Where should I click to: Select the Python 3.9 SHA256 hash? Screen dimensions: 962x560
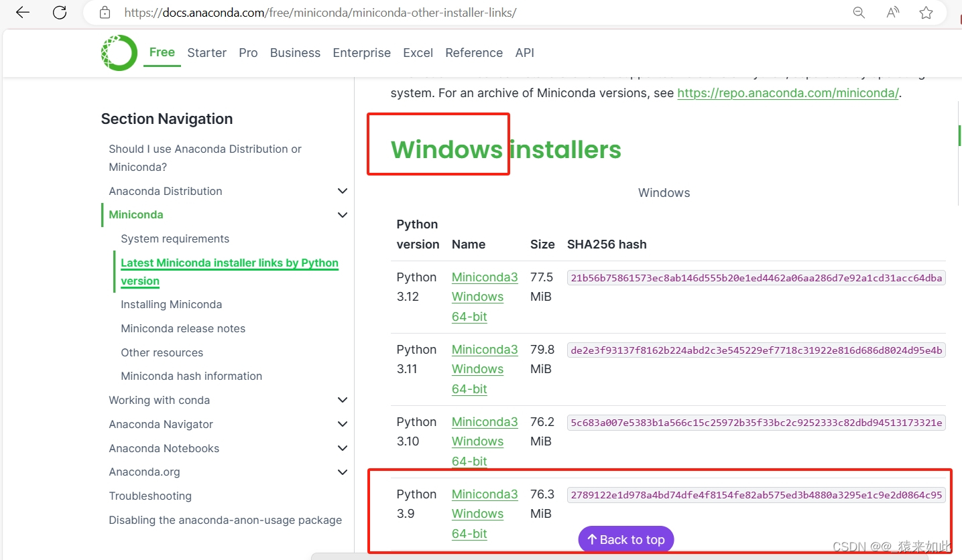tap(756, 495)
